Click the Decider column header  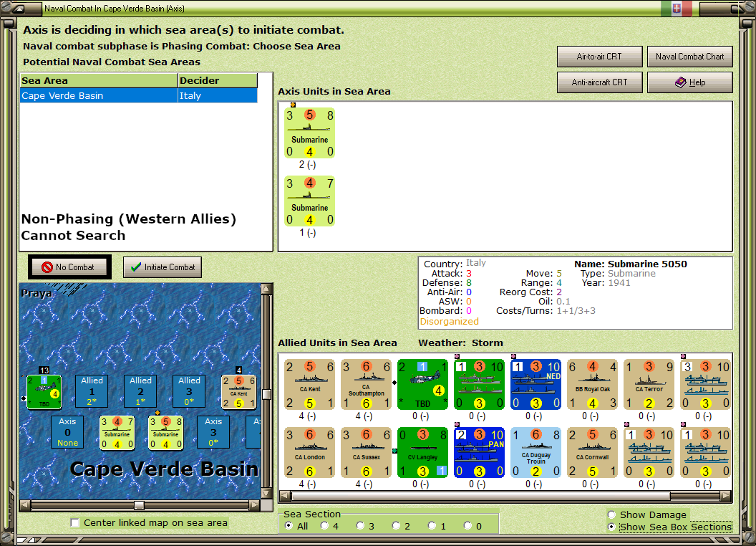[x=218, y=81]
